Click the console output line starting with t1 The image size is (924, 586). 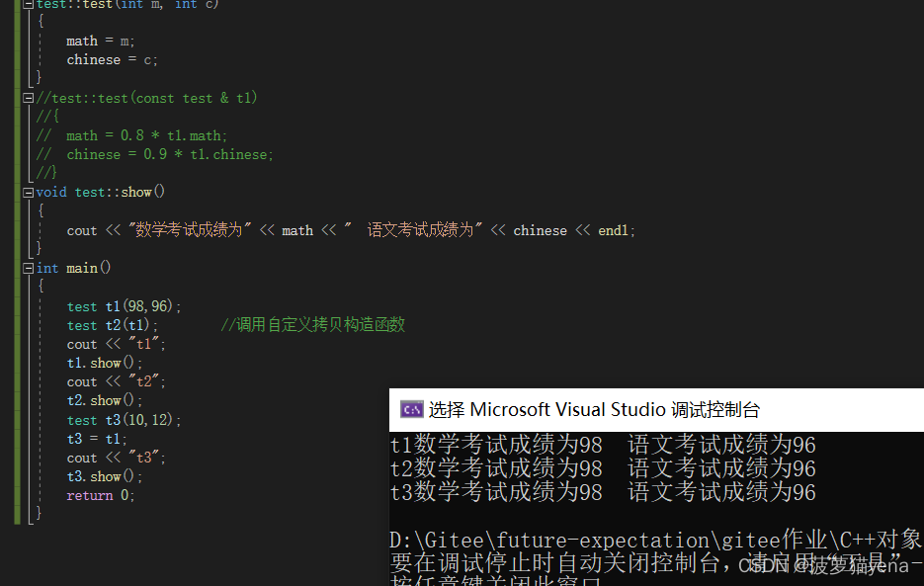click(603, 445)
